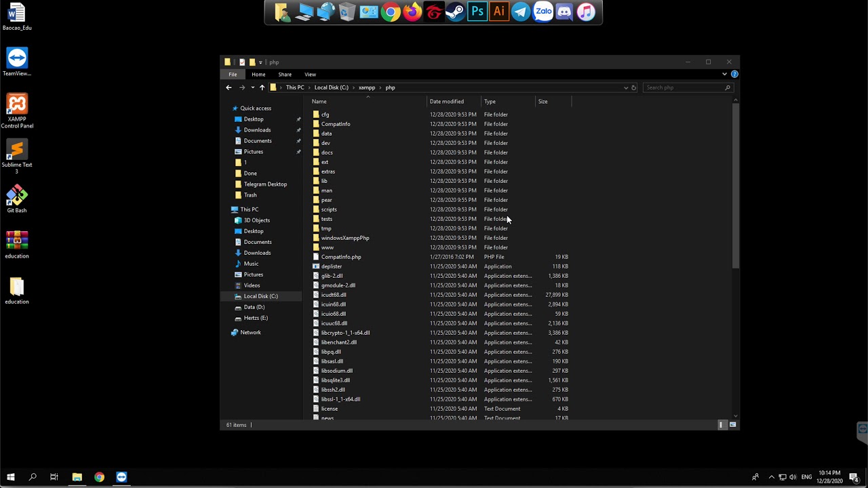Launch Photoshop from the top dock
Screen dimensions: 868x488
[477, 12]
